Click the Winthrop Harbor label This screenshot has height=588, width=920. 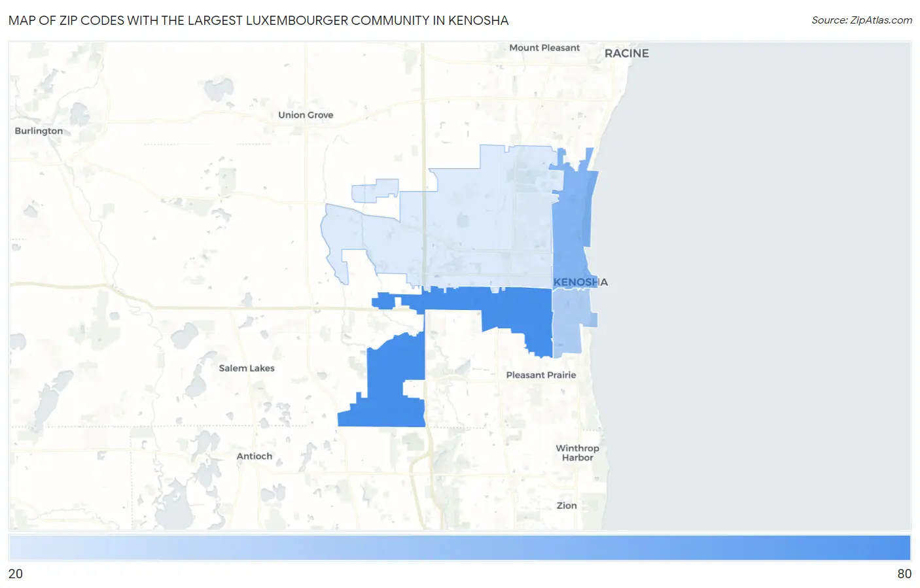[577, 453]
